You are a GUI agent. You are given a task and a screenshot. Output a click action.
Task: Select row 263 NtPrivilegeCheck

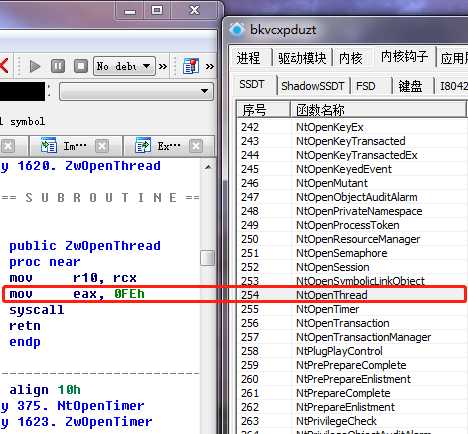pyautogui.click(x=352, y=421)
